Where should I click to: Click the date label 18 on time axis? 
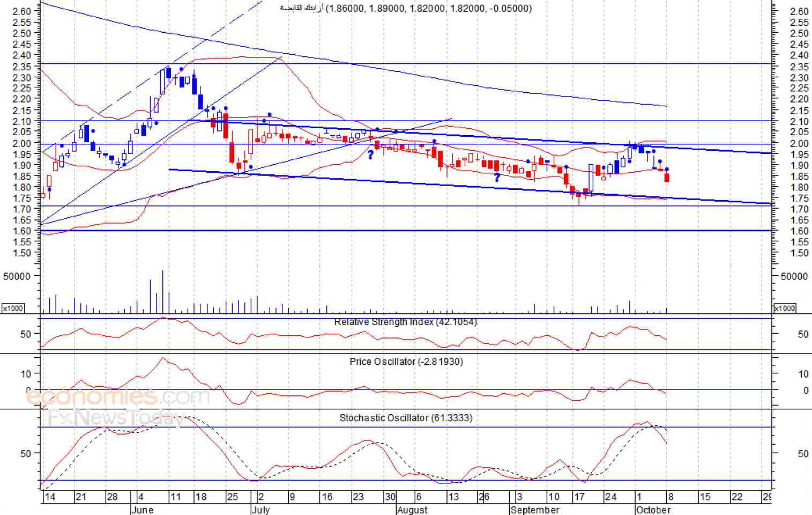pos(201,497)
